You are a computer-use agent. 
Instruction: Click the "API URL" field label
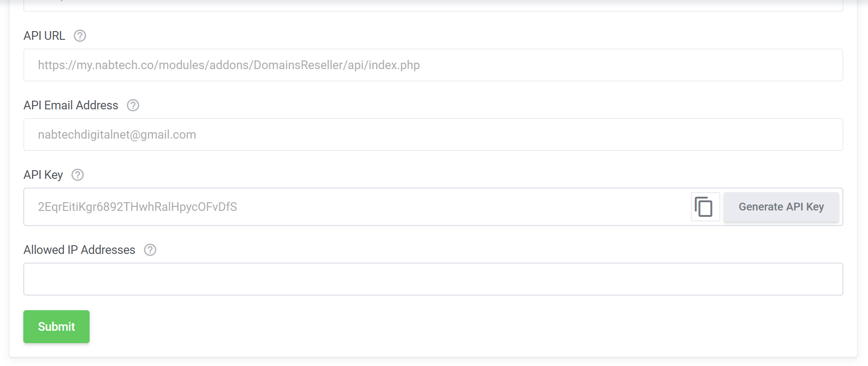coord(44,36)
